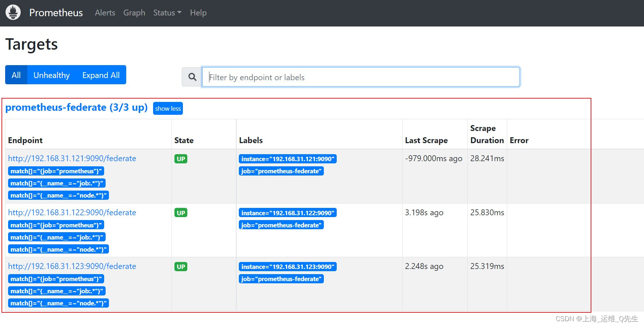
Task: Click the 3.198s ago last scrape value
Action: coord(424,213)
